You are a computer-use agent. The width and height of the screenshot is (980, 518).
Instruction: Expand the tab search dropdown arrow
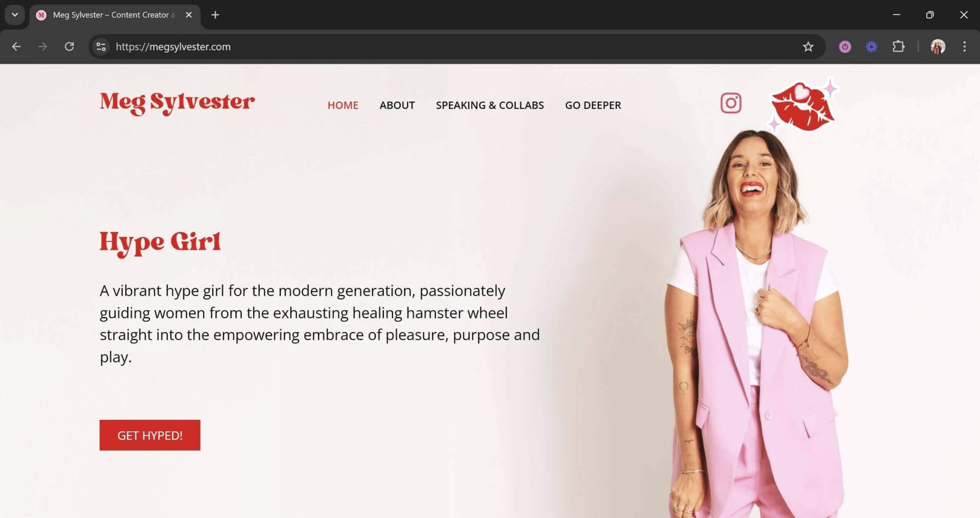[x=15, y=15]
